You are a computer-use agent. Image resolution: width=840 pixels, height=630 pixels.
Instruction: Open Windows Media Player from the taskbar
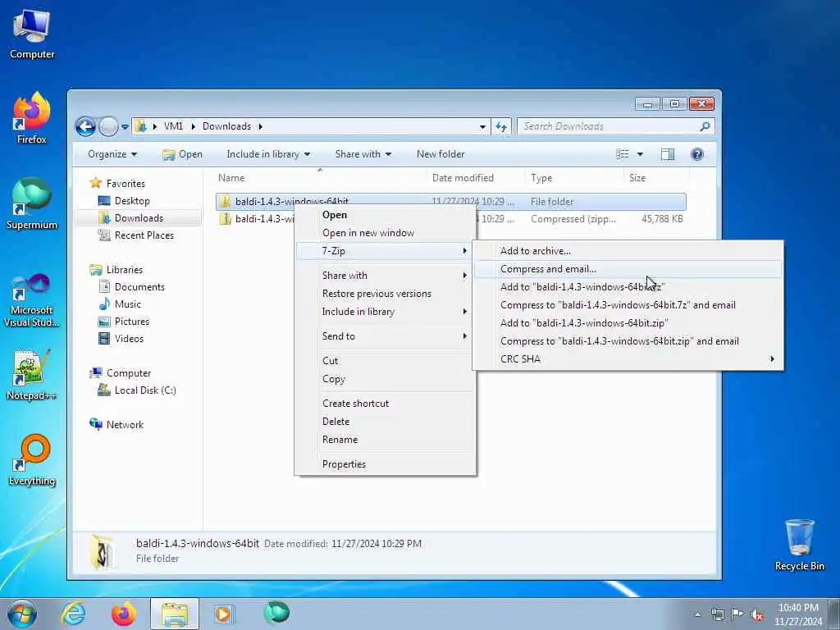[x=224, y=614]
